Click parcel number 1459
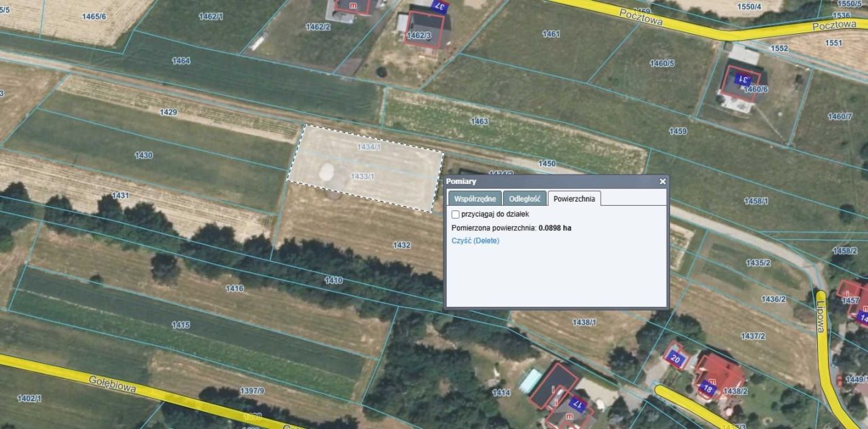This screenshot has height=429, width=868. (x=678, y=131)
